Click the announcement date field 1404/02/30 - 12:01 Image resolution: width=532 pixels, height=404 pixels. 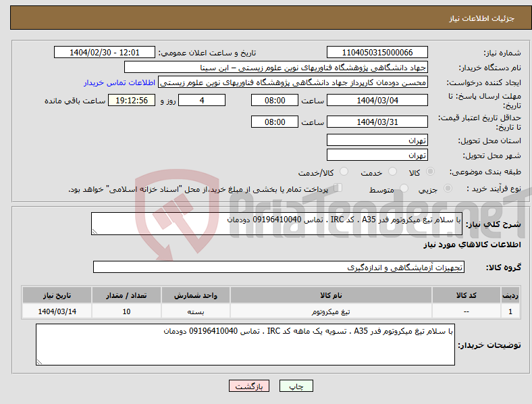point(105,52)
